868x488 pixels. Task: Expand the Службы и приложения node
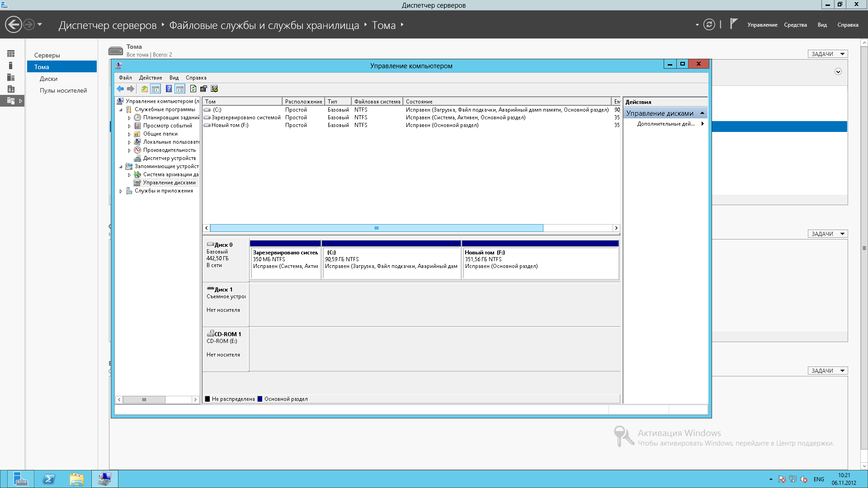(x=121, y=191)
